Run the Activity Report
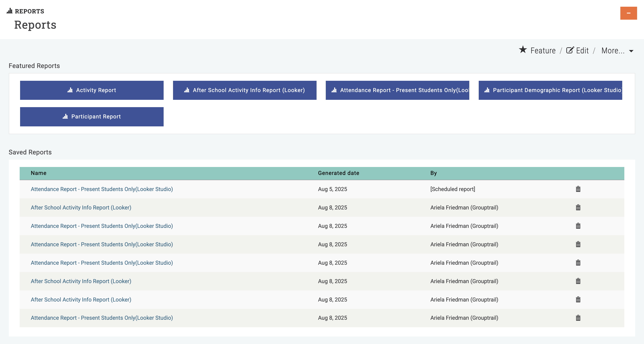 click(92, 90)
